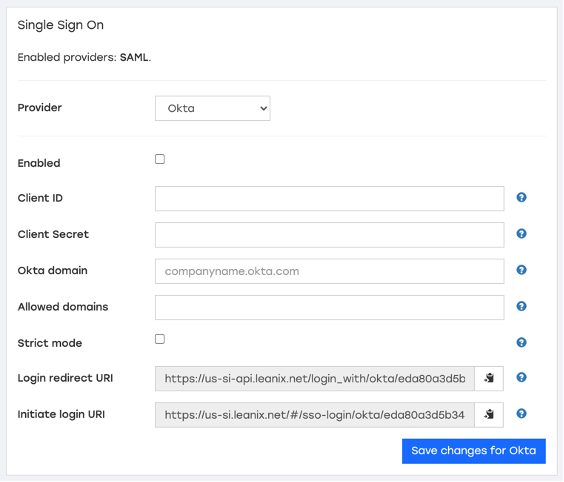Toggle the Strict mode checkbox
The image size is (564, 482).
coord(160,339)
